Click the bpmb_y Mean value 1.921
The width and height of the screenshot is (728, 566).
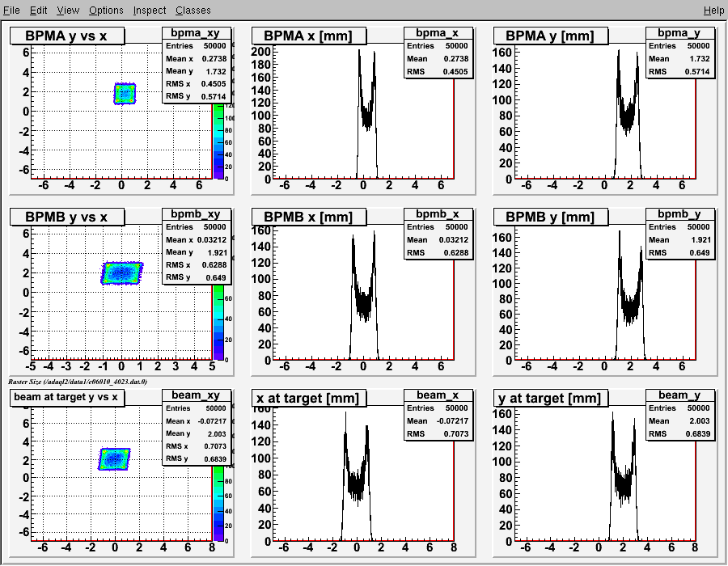click(700, 240)
